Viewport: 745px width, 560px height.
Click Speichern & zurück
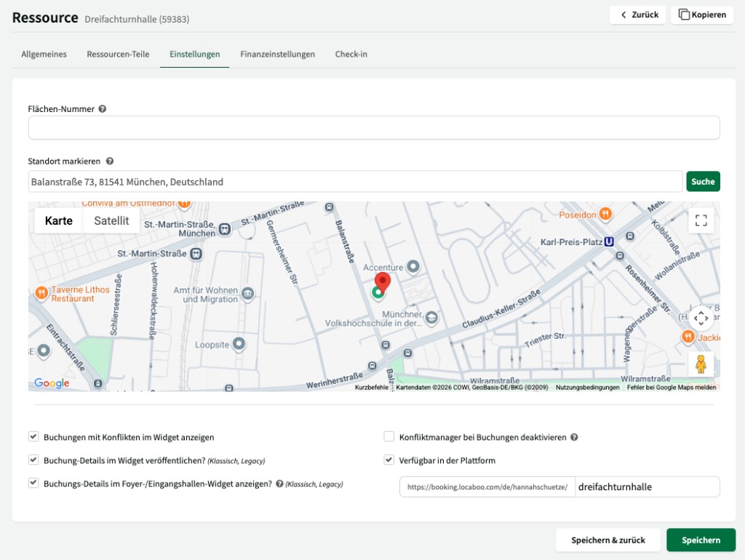[607, 540]
